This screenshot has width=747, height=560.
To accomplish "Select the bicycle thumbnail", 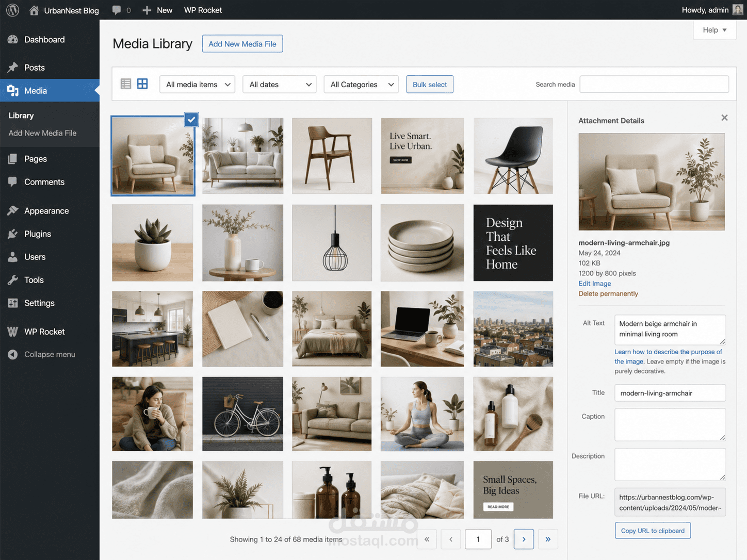I will (242, 414).
